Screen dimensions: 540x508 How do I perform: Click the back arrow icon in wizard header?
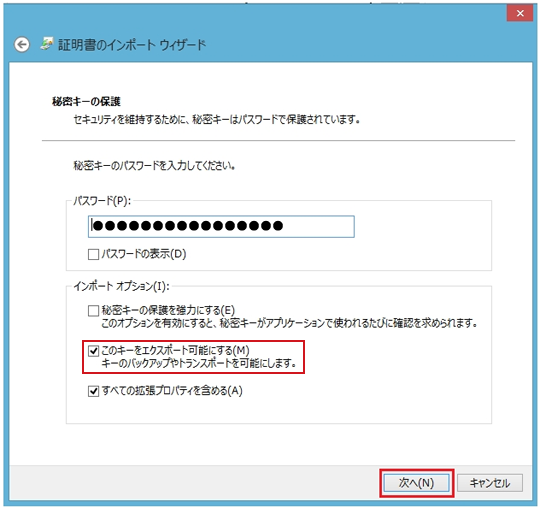click(22, 44)
